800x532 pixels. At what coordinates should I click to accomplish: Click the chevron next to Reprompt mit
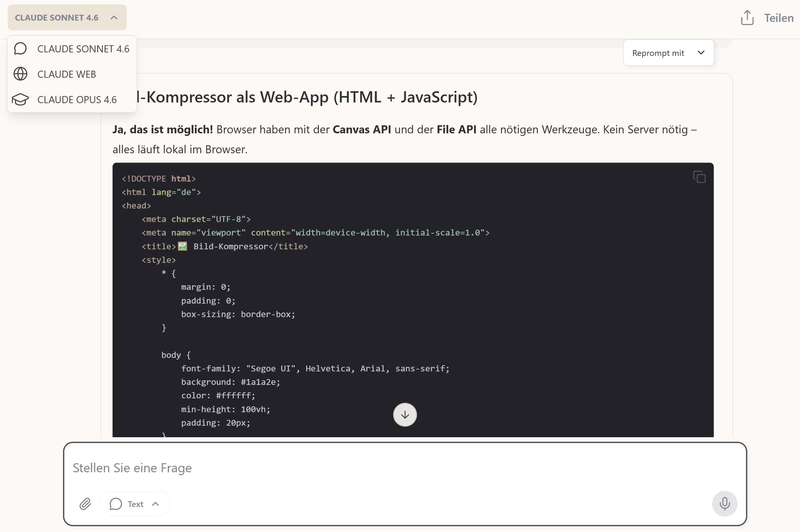[x=701, y=53]
